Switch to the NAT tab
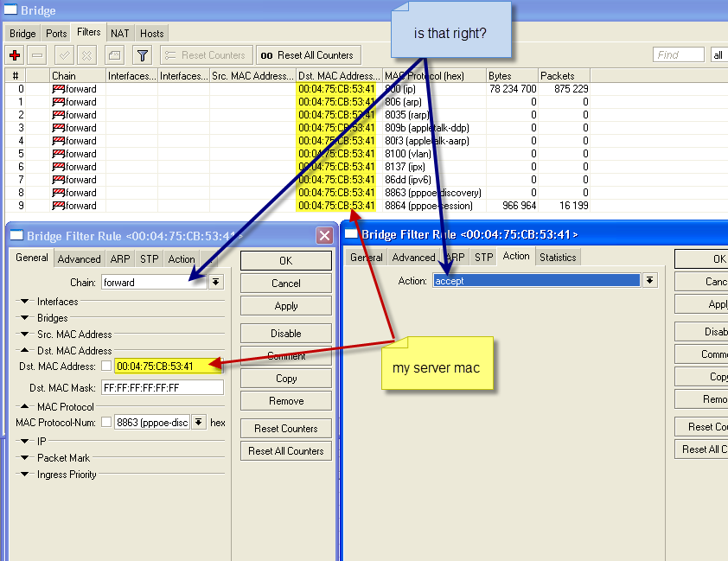 (119, 33)
